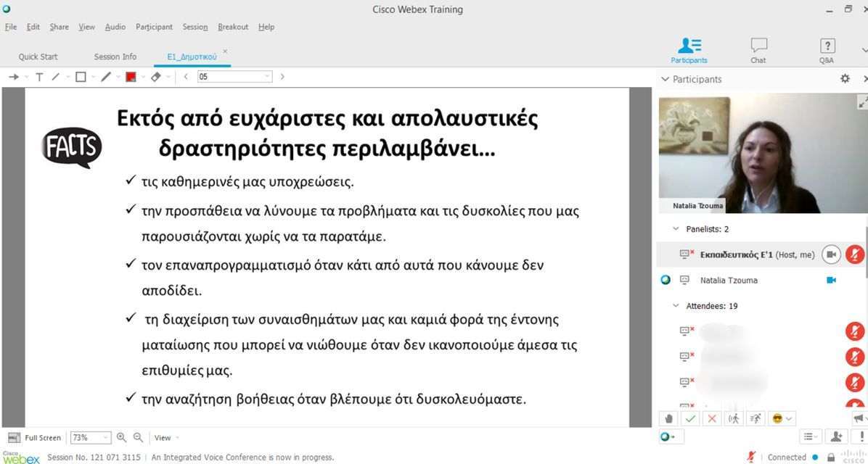Open the Share menu
This screenshot has height=464, width=868.
pyautogui.click(x=60, y=27)
